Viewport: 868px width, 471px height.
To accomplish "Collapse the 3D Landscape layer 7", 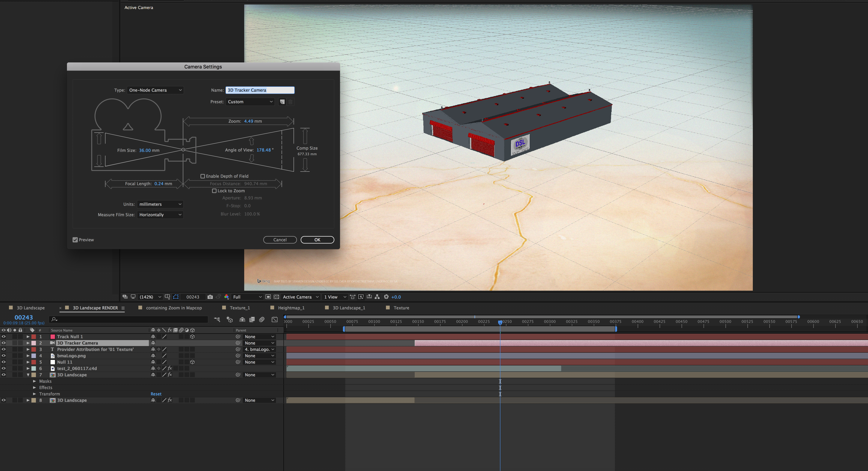I will point(28,375).
